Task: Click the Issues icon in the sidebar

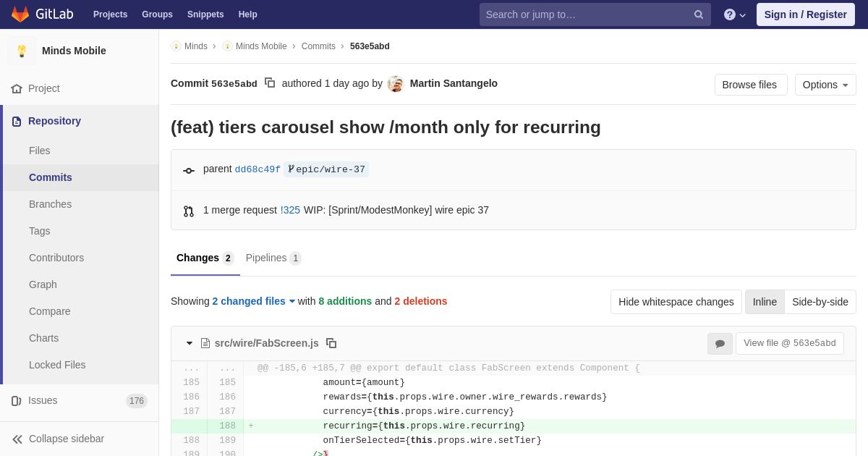Action: tap(17, 401)
